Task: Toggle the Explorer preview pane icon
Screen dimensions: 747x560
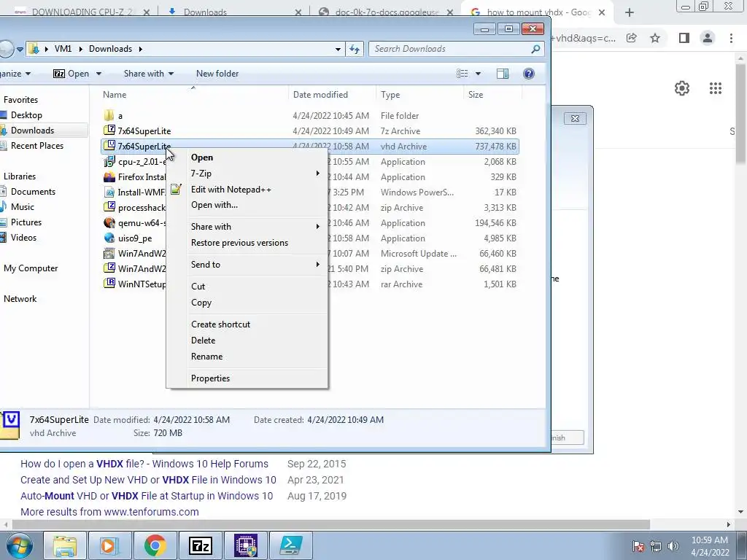Action: [502, 74]
